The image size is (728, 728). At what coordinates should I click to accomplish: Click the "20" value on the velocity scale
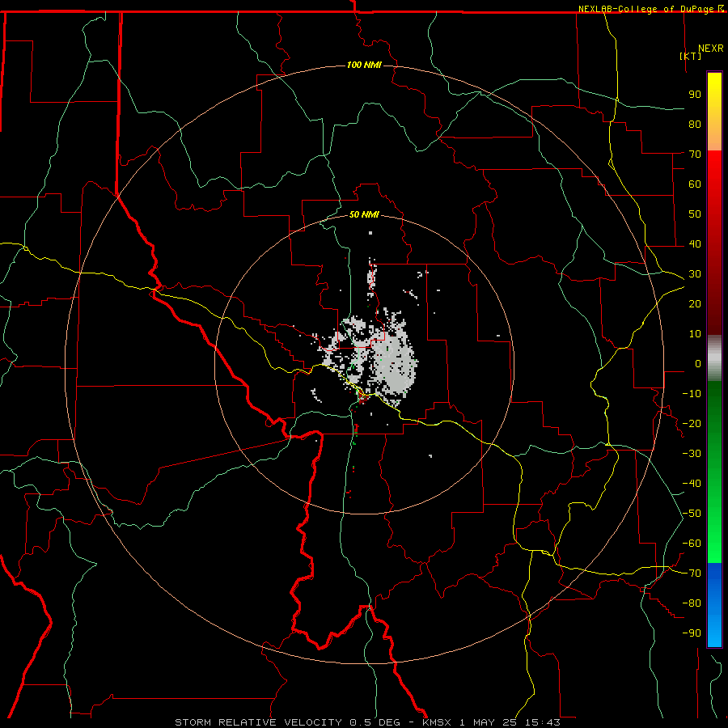(x=695, y=303)
